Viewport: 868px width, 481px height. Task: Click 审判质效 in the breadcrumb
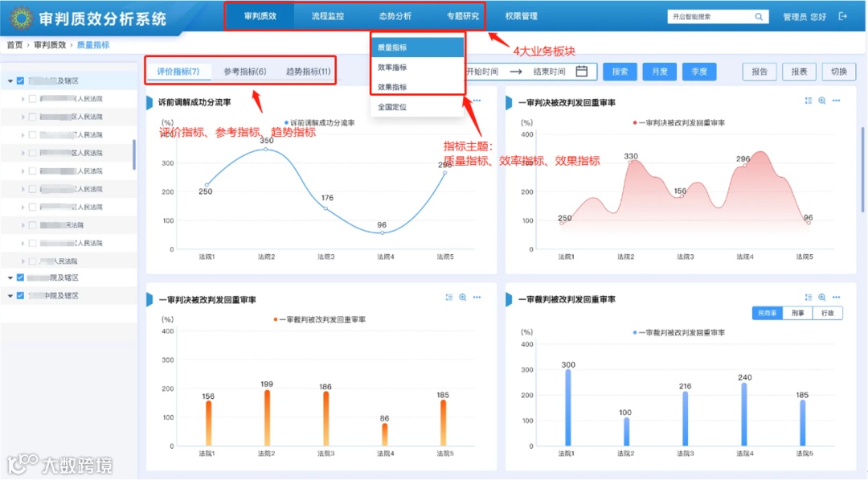pyautogui.click(x=50, y=45)
